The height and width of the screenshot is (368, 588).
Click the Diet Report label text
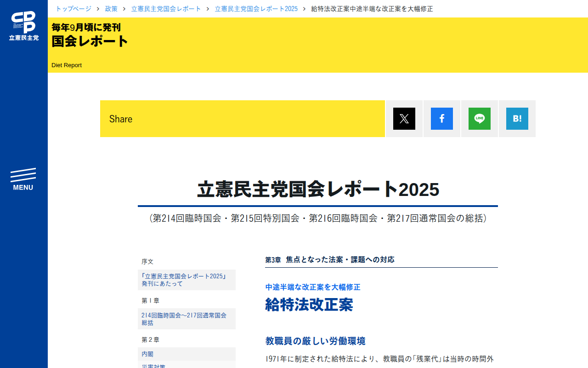(67, 65)
